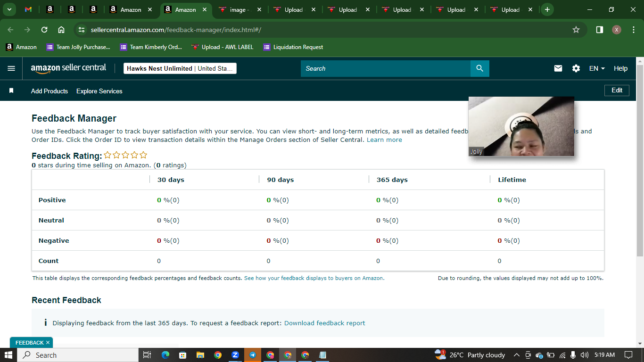Open the Windows notification center

(628, 355)
